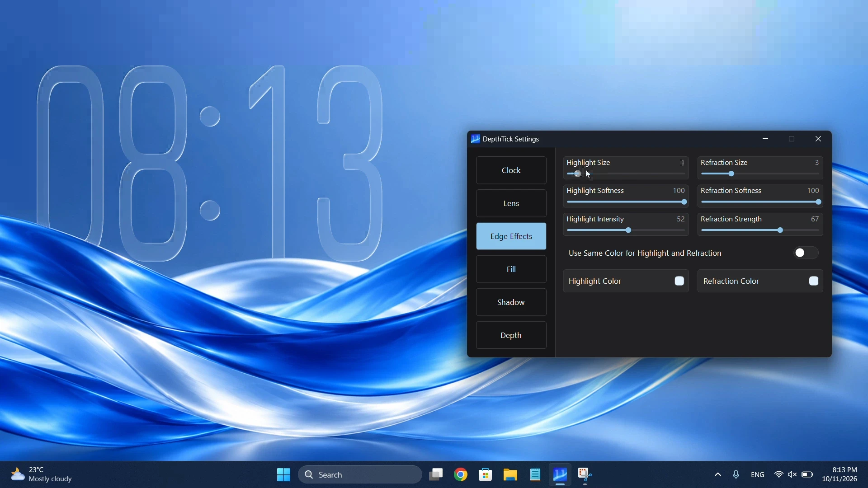Open the Clock settings tab
This screenshot has width=868, height=488.
[x=511, y=170]
